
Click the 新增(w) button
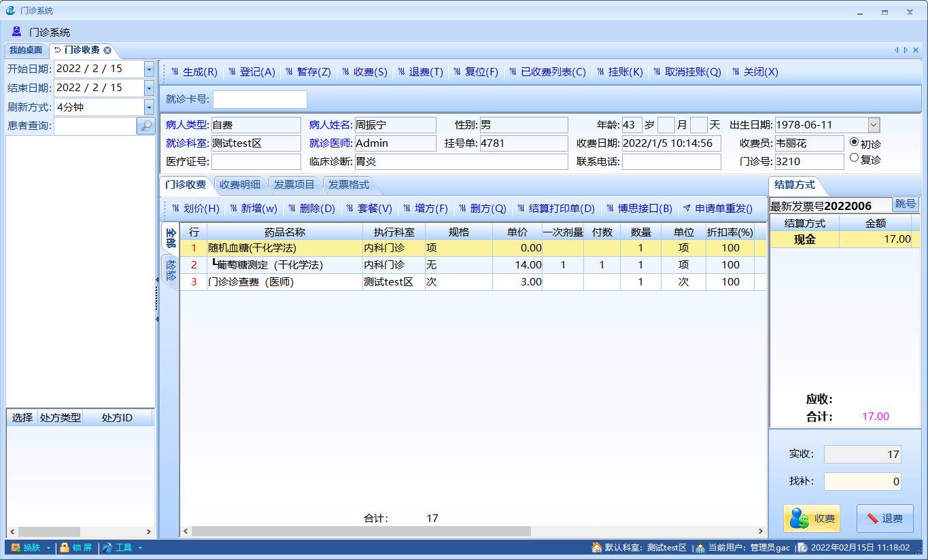pos(253,209)
